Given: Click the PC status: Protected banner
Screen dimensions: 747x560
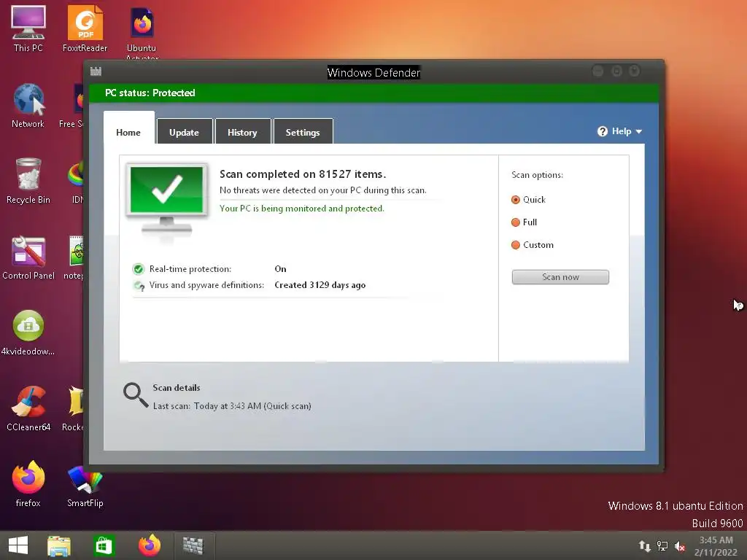Looking at the screenshot, I should [373, 93].
